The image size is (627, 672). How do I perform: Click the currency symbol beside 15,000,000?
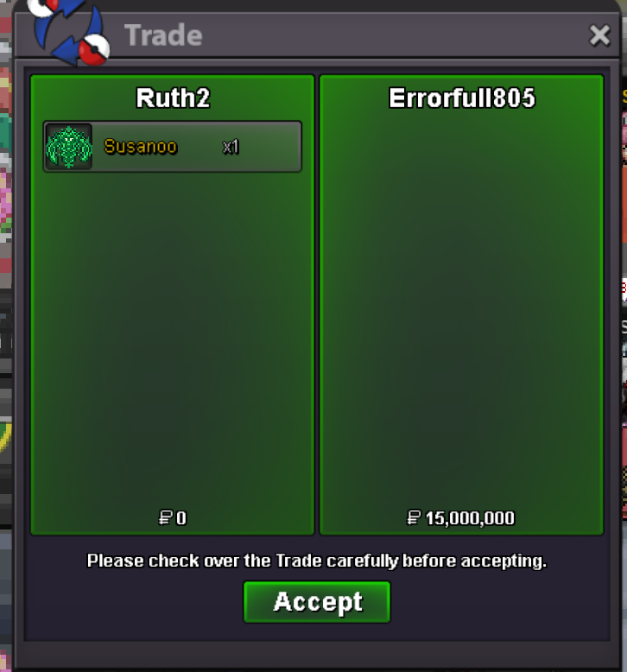pyautogui.click(x=414, y=517)
